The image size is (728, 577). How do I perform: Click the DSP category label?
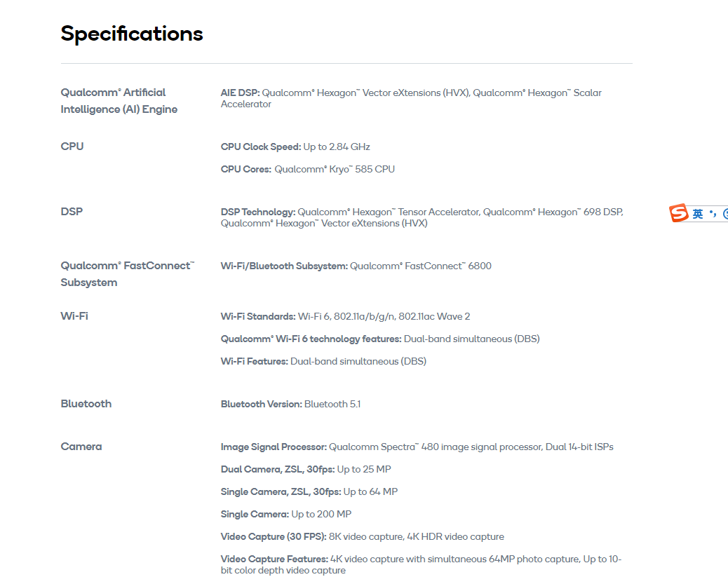(72, 211)
